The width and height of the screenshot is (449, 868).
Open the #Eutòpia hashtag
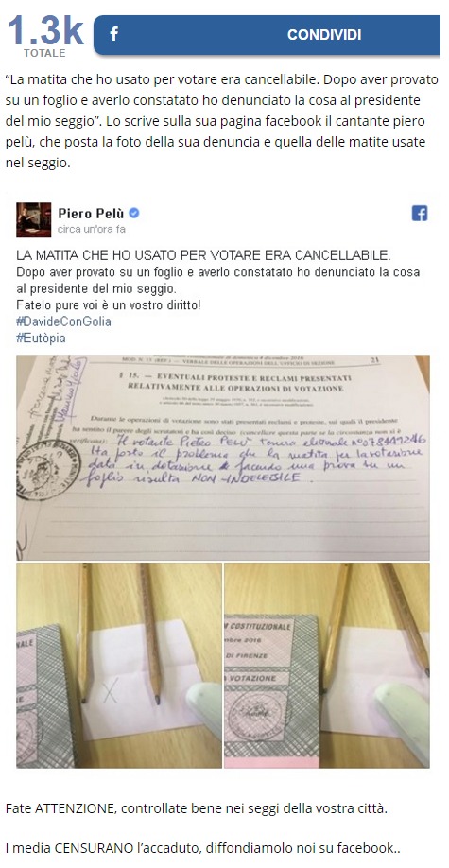tap(41, 338)
